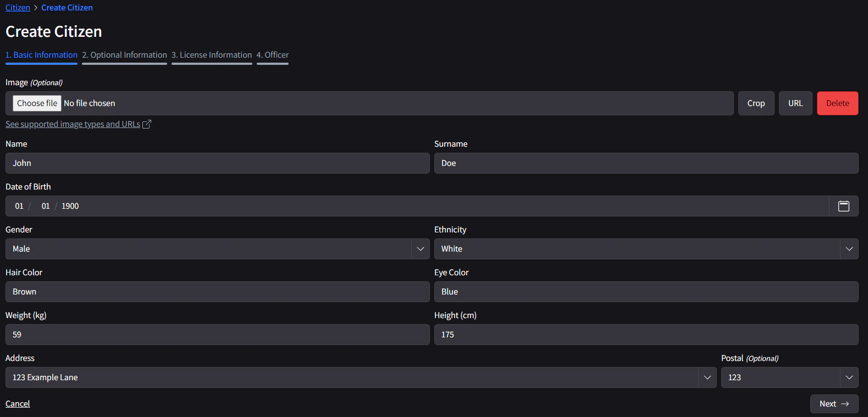868x417 pixels.
Task: Click the Gender dropdown chevron icon
Action: 421,249
